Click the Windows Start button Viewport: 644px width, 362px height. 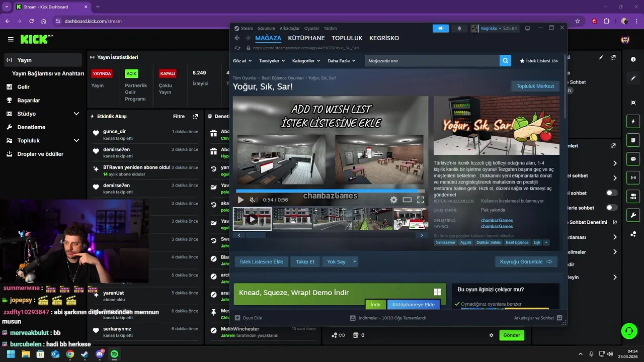pyautogui.click(x=11, y=354)
